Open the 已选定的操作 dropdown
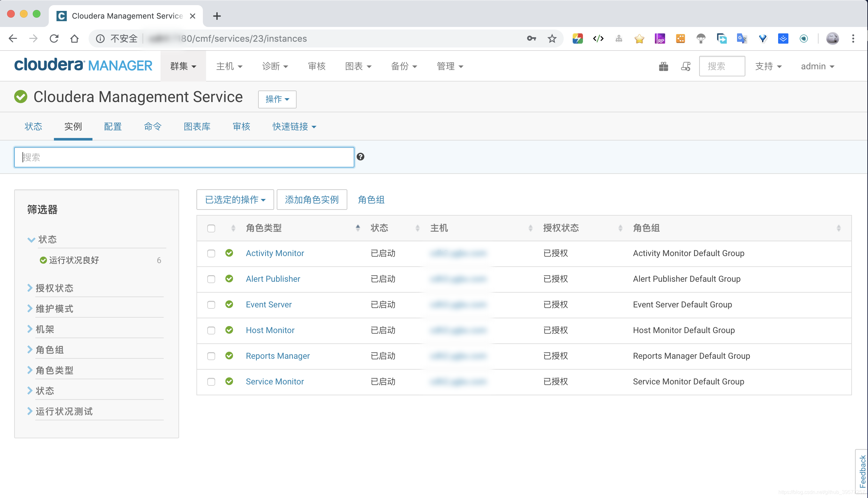This screenshot has height=498, width=868. 235,199
